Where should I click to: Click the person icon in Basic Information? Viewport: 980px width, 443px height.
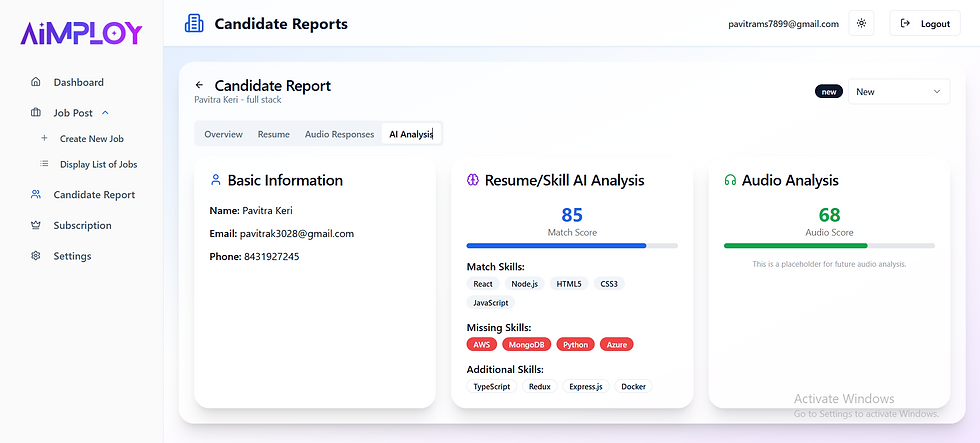click(216, 180)
